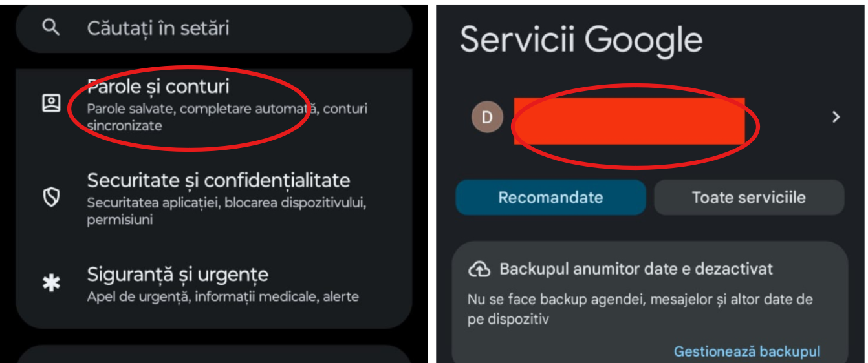Open Parole și conturi settings
The height and width of the screenshot is (363, 868).
tap(213, 105)
